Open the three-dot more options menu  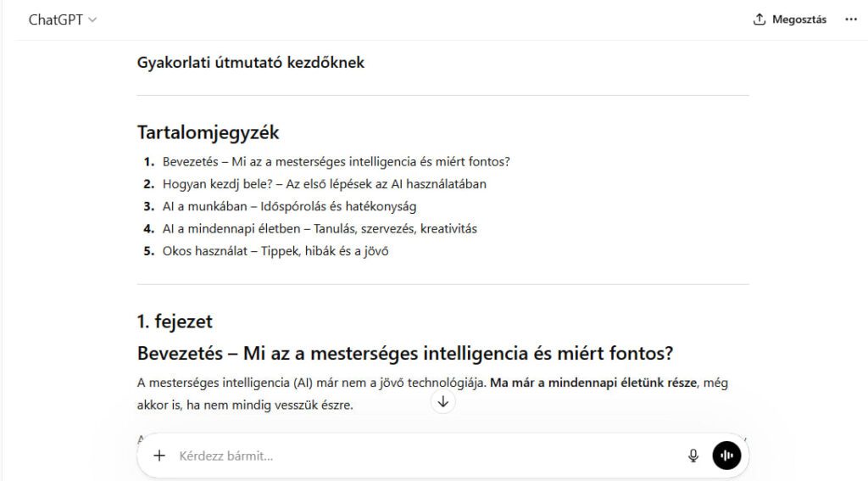pos(851,20)
